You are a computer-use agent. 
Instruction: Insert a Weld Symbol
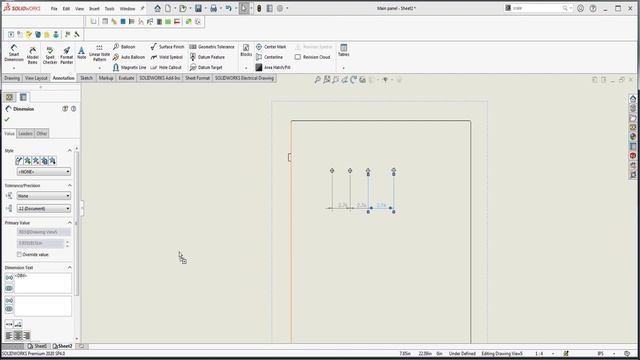click(167, 57)
